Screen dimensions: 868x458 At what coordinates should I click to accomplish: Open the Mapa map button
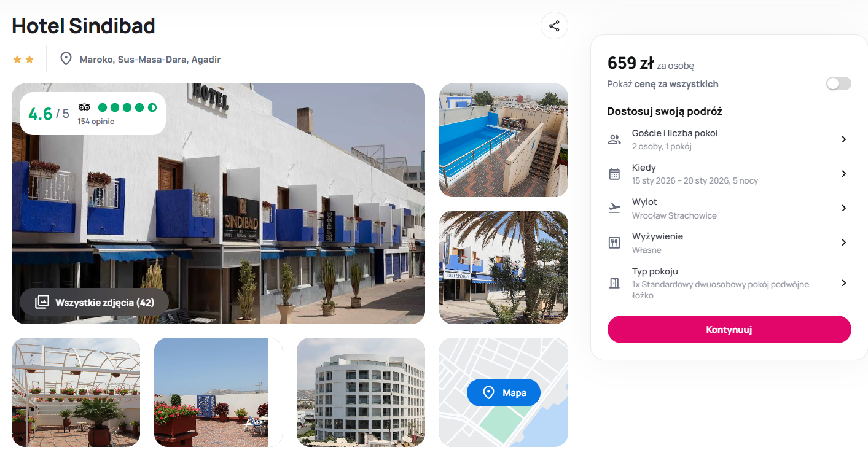pos(504,392)
